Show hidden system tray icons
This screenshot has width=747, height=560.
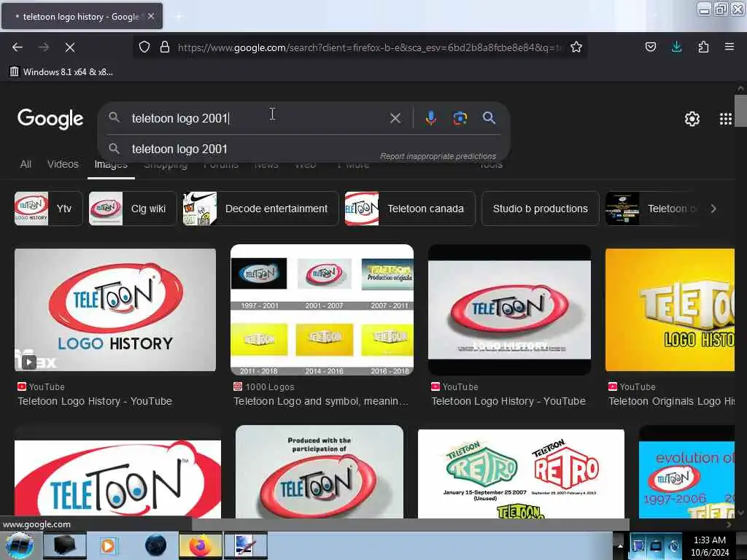coord(620,545)
